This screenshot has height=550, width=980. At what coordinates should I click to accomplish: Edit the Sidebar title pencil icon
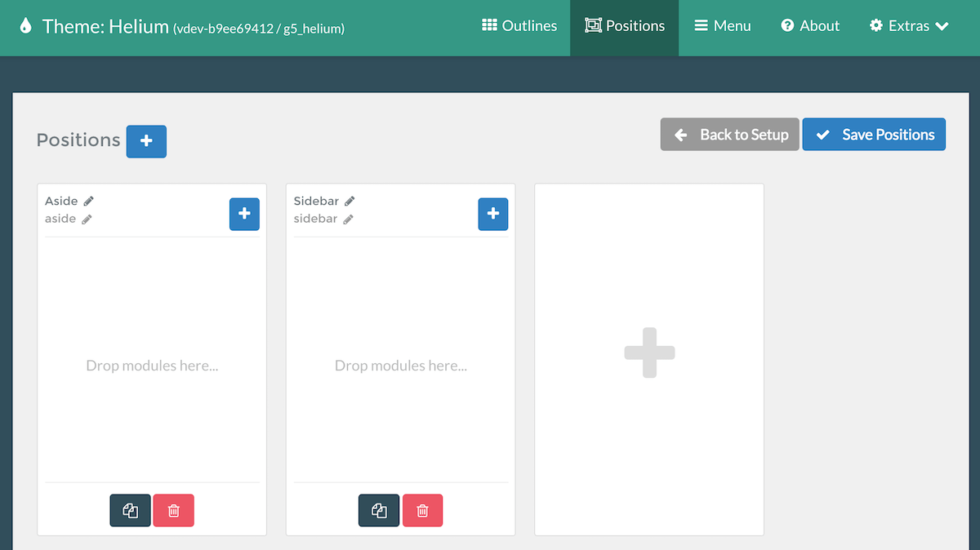pos(350,201)
